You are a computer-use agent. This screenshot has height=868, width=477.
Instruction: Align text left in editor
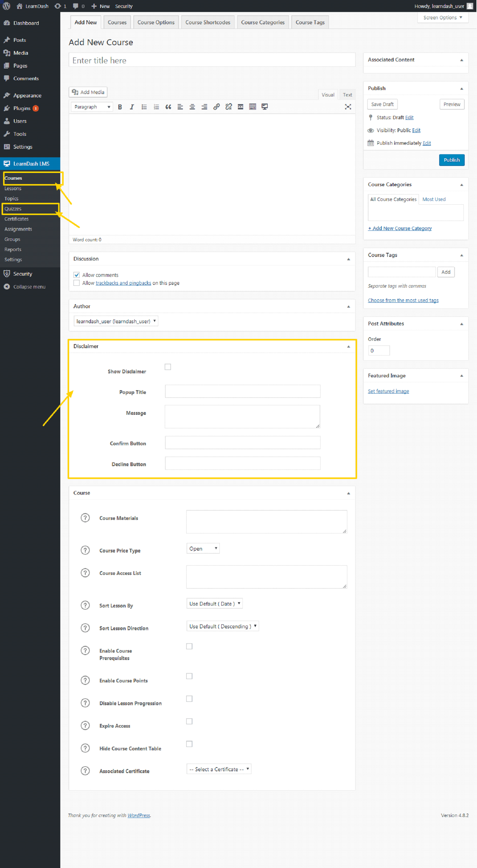point(180,107)
